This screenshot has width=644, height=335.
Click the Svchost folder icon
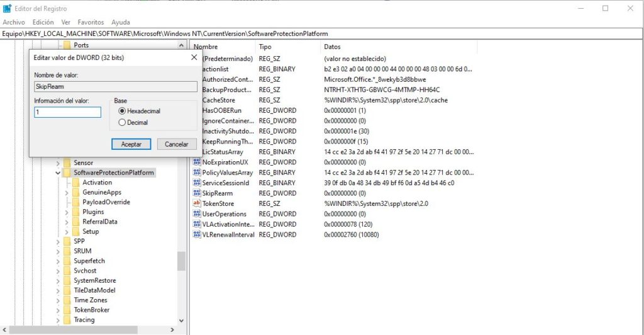tap(67, 271)
